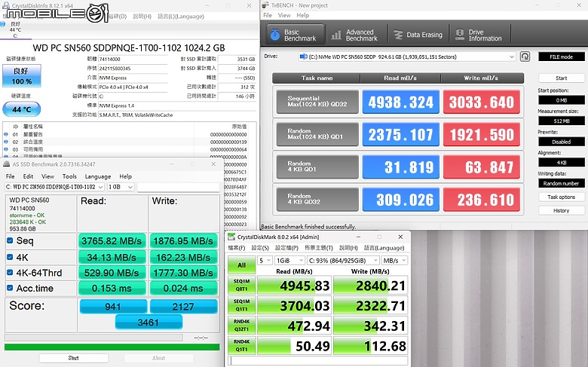Open AS SSD View menu
The height and width of the screenshot is (367, 588).
click(47, 176)
